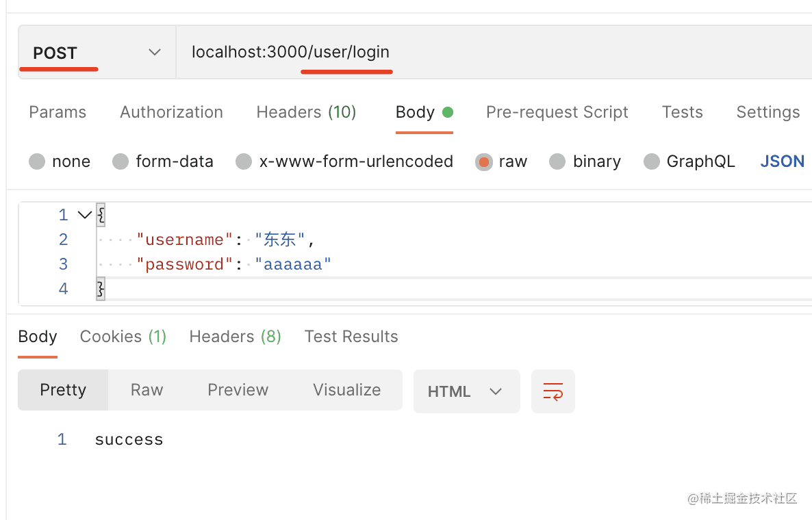This screenshot has width=812, height=520.
Task: Select the raw body radio button
Action: (484, 162)
